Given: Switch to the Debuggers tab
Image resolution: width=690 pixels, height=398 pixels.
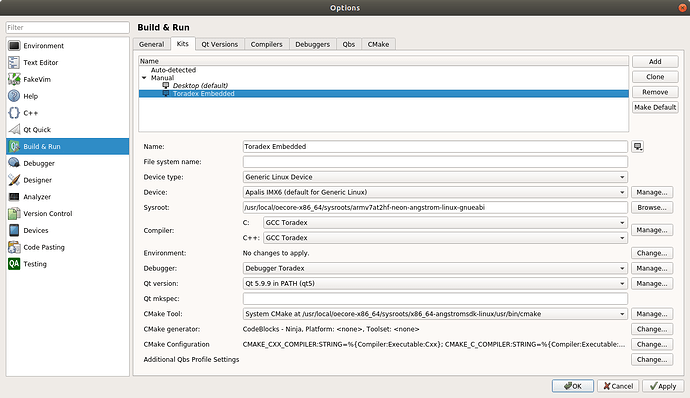Looking at the screenshot, I should (x=312, y=44).
